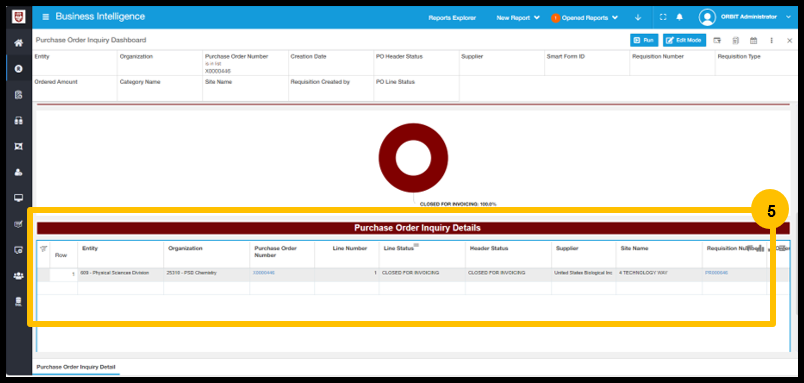Sort by the Entity column header
804x383 pixels.
pyautogui.click(x=90, y=248)
